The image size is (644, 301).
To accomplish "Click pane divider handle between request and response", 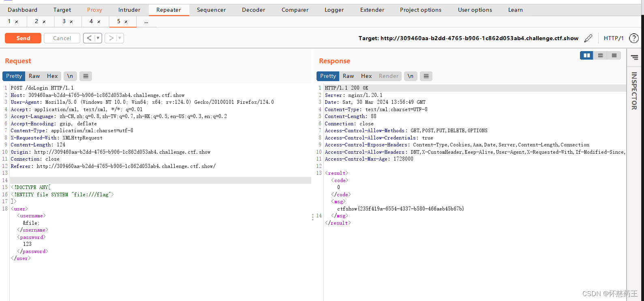I will click(312, 217).
